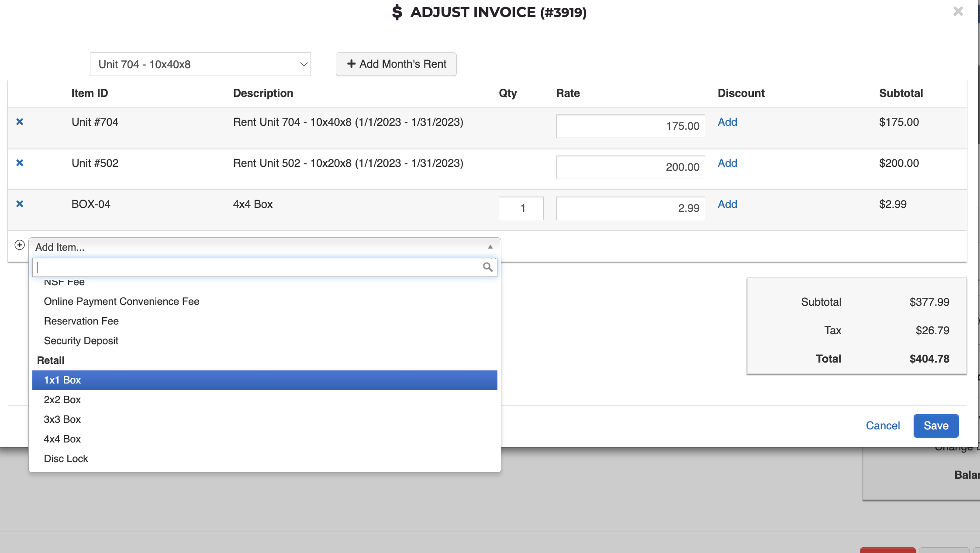Click the BOX-04 quantity field
Viewport: 980px width, 553px height.
[521, 208]
